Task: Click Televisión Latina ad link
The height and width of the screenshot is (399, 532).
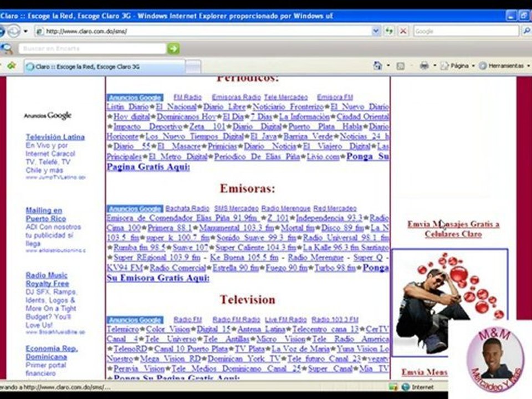Action: coord(55,137)
